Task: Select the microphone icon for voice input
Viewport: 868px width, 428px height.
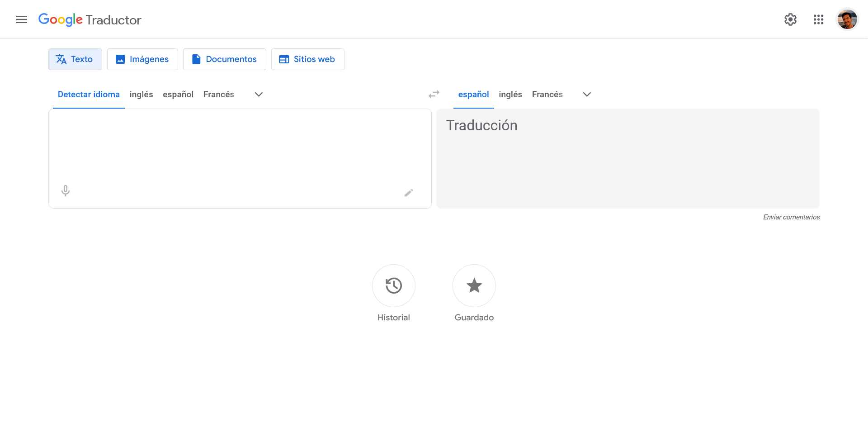Action: [65, 190]
